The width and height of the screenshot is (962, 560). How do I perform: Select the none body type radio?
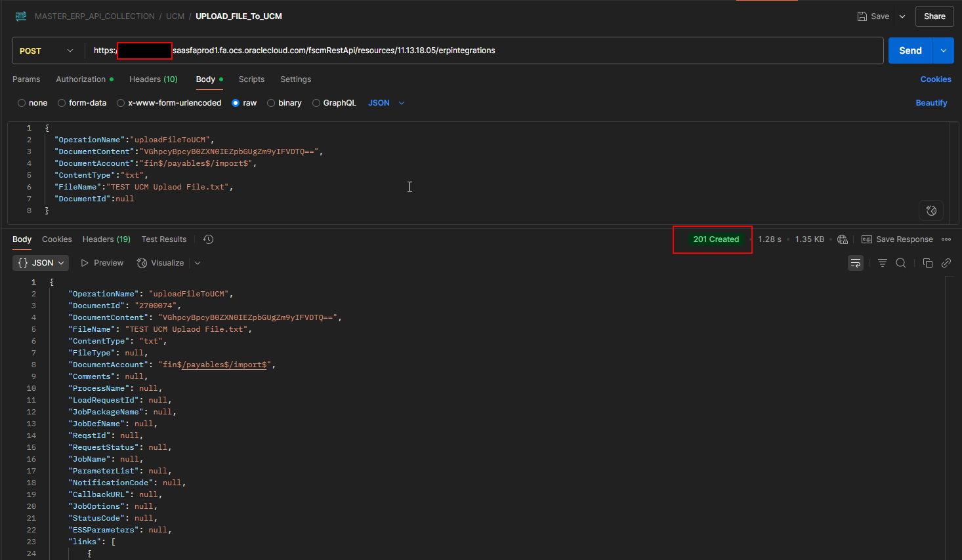click(x=22, y=103)
